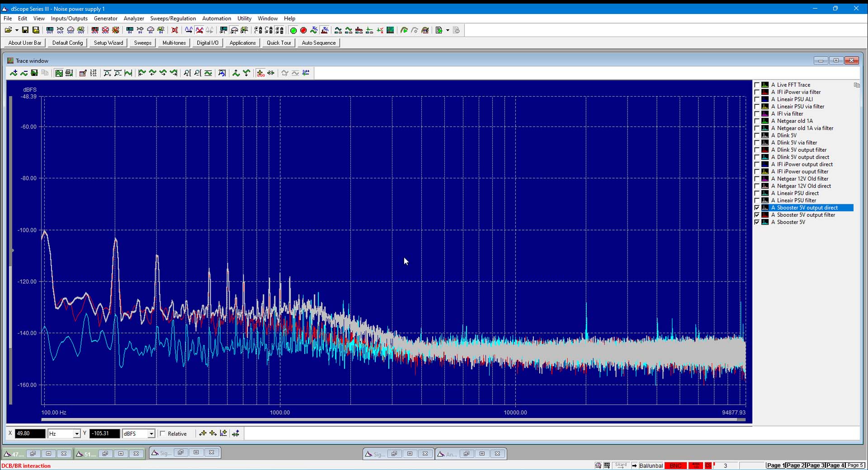Enable the Live FFT Trace checkbox

click(x=757, y=85)
